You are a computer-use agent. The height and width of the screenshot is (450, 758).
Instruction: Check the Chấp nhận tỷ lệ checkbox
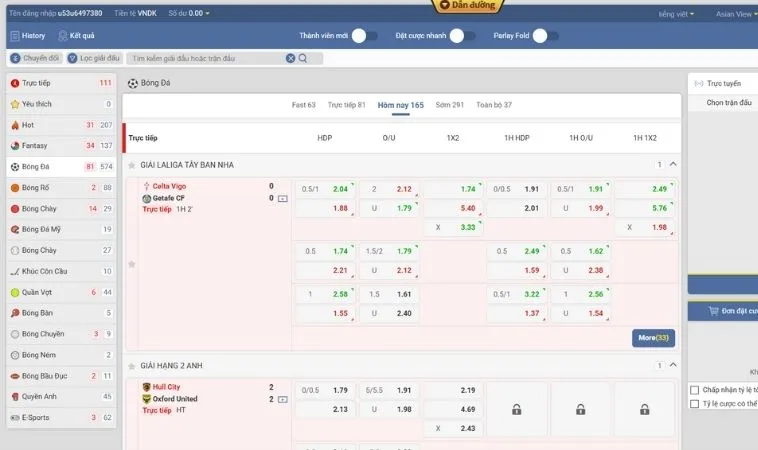pos(695,390)
